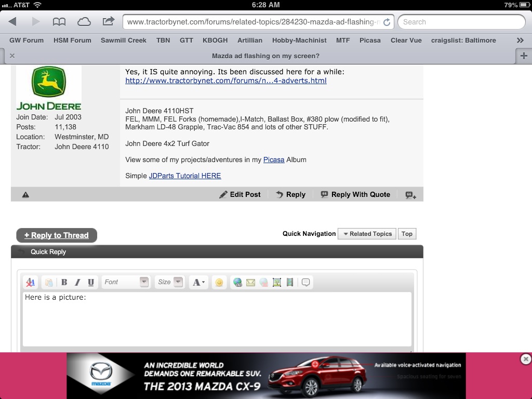Click the paste clipboard icon
Viewport: 532px width, 399px height.
49,282
